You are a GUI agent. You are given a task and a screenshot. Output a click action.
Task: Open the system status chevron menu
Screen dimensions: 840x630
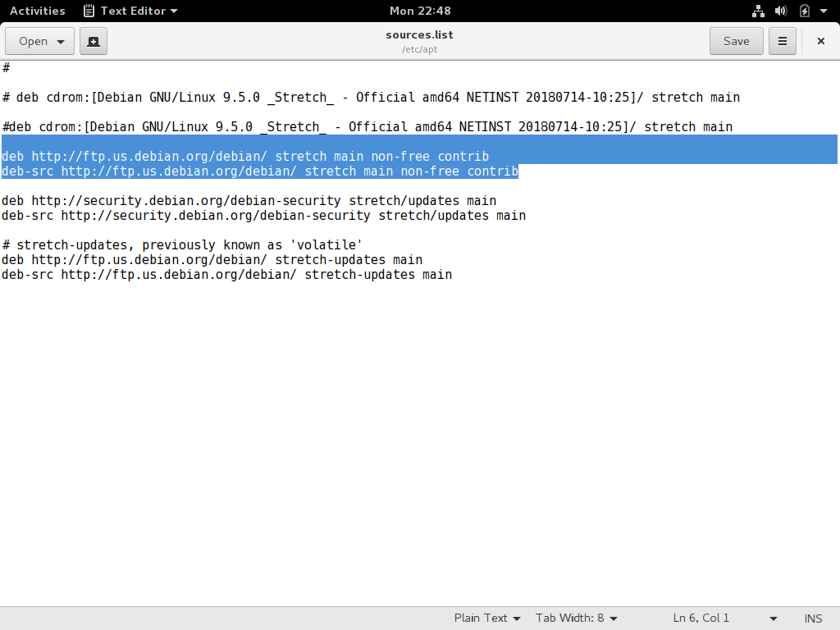tap(823, 11)
